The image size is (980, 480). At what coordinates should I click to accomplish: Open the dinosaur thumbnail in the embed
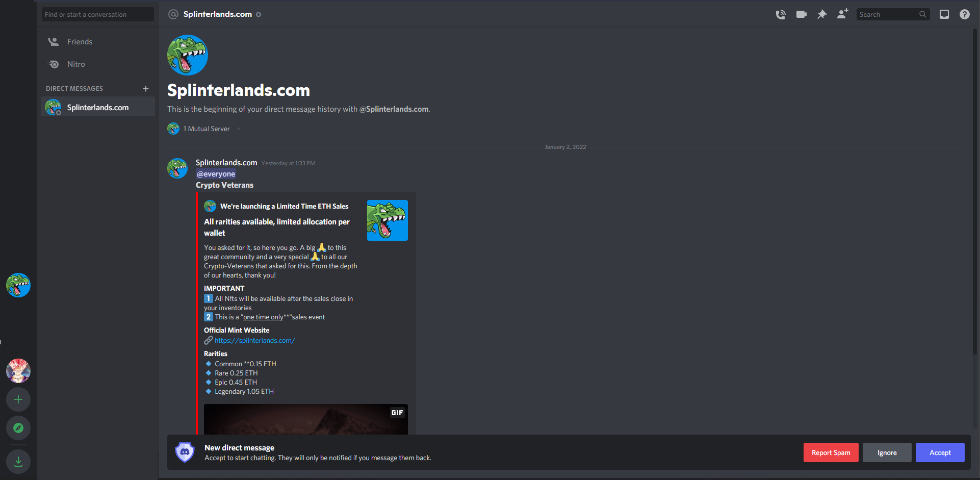388,220
